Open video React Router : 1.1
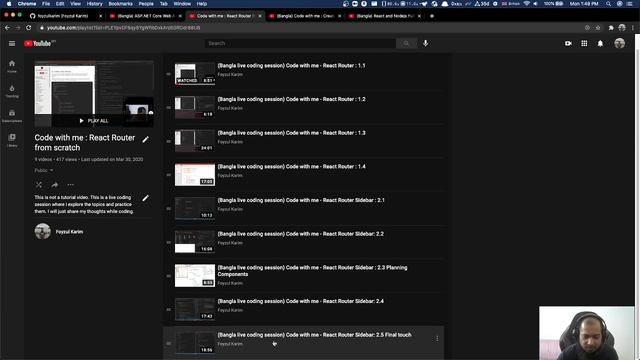This screenshot has width=640, height=360. (291, 66)
